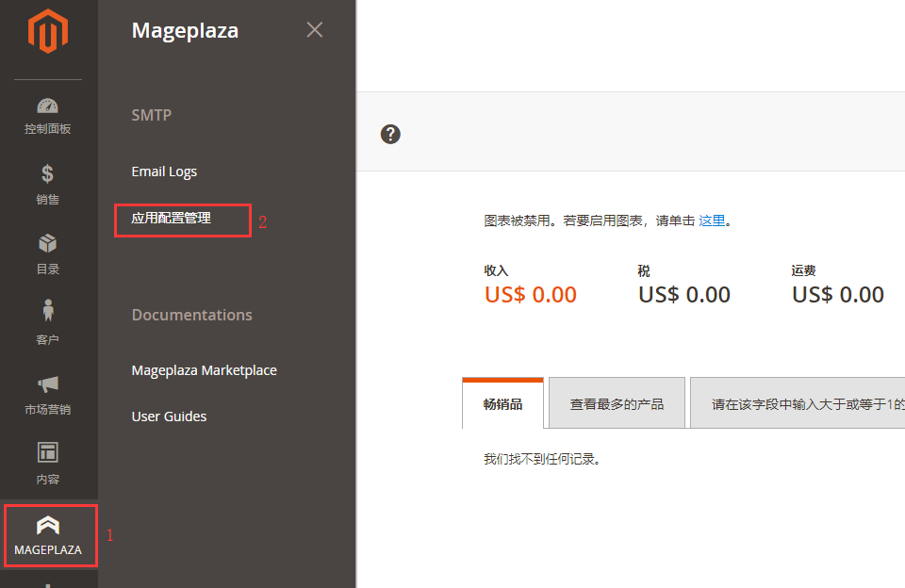Open the 市场营销 marketing menu
Image resolution: width=905 pixels, height=588 pixels.
coord(48,394)
